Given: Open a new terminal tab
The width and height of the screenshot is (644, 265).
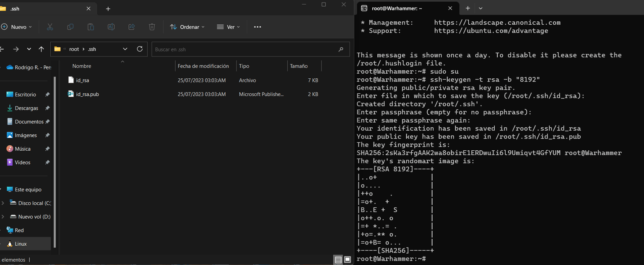Looking at the screenshot, I should [x=468, y=8].
